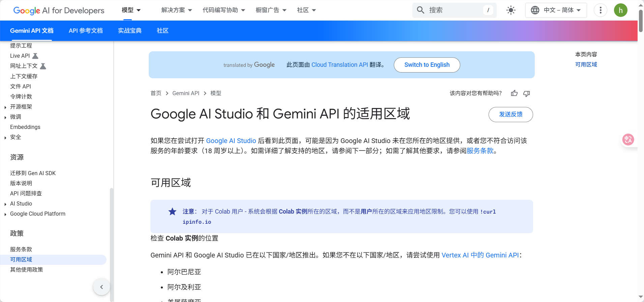644x302 pixels.
Task: Open the 解决方案 dropdown menu
Action: click(x=177, y=10)
